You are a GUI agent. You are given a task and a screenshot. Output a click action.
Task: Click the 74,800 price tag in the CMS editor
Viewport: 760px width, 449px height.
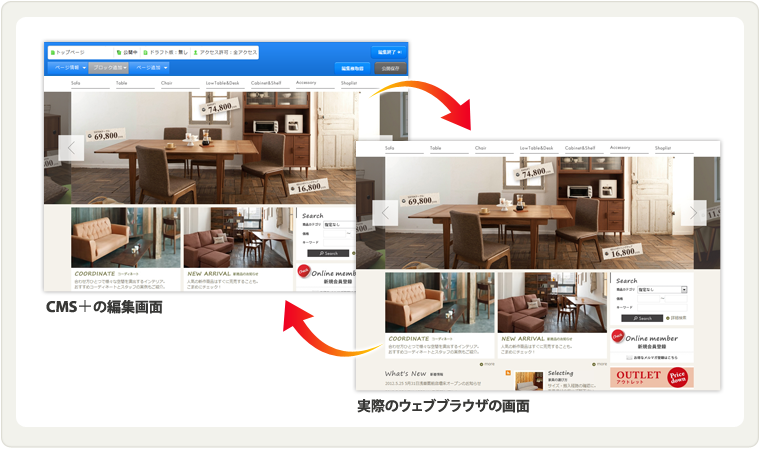(x=222, y=105)
